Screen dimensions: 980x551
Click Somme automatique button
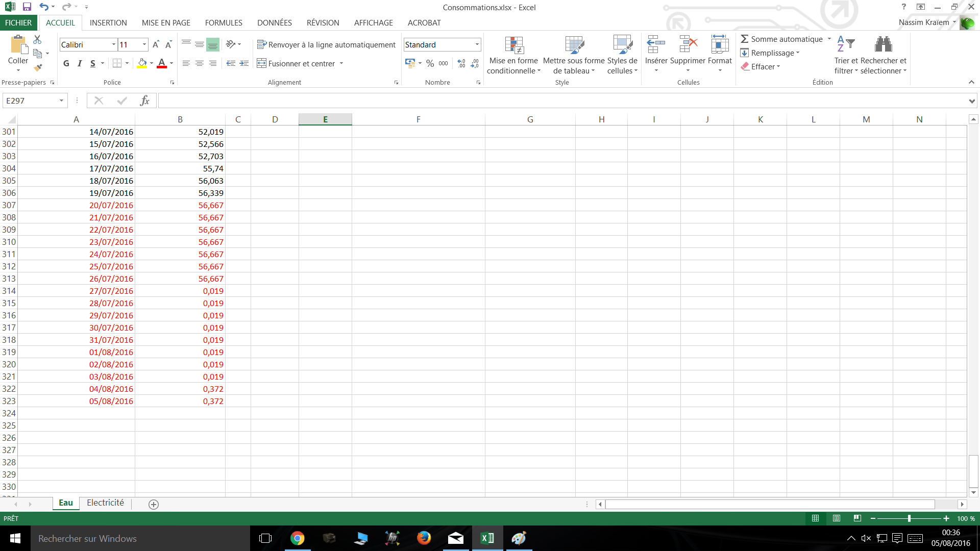[x=781, y=39]
